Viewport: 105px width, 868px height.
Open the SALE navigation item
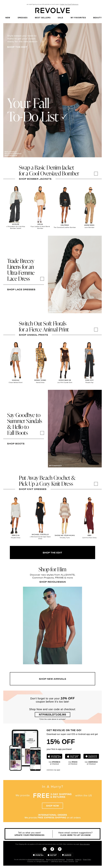[x=60, y=17]
